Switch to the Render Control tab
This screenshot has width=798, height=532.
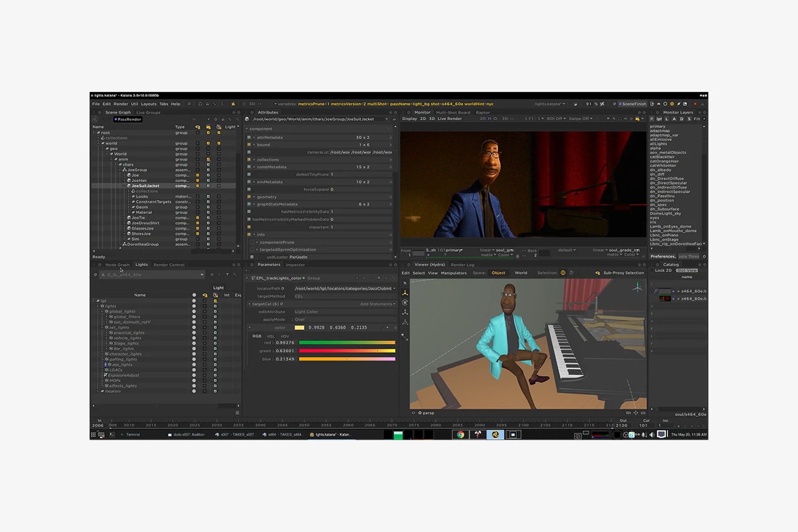(x=169, y=265)
